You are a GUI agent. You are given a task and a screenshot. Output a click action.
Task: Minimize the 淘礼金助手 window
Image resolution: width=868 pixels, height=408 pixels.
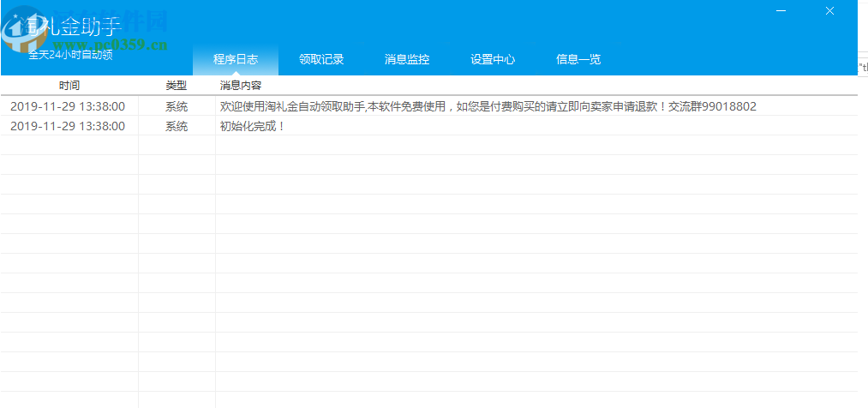[x=781, y=10]
